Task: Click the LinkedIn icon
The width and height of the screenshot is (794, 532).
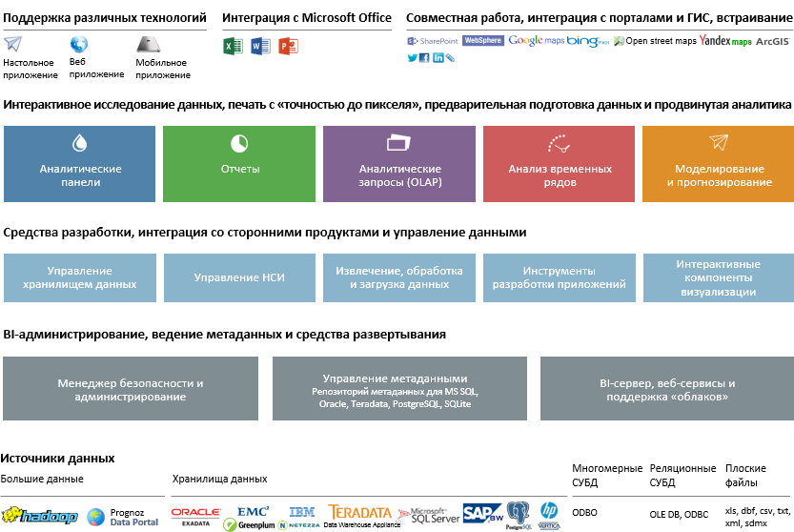Action: coord(438,58)
